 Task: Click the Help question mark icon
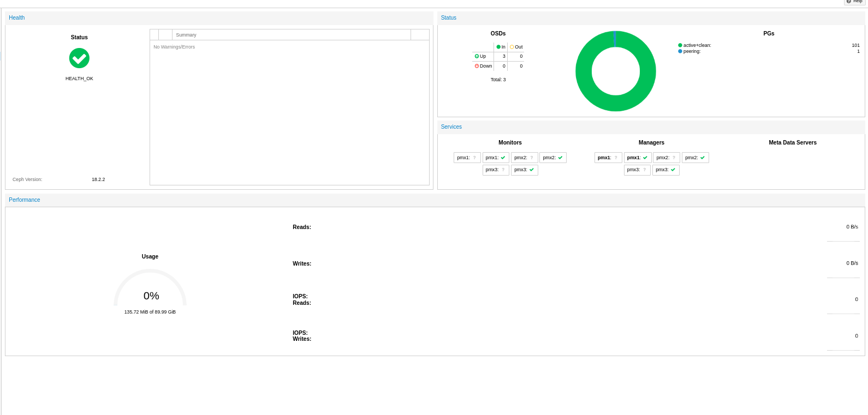coord(849,2)
